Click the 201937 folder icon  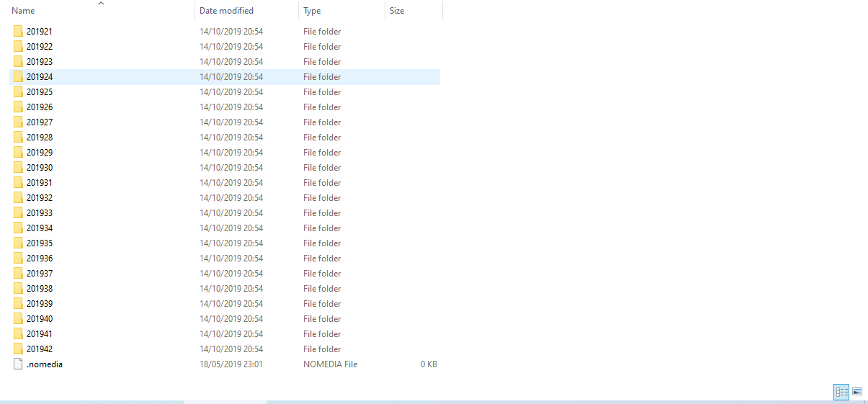(18, 274)
